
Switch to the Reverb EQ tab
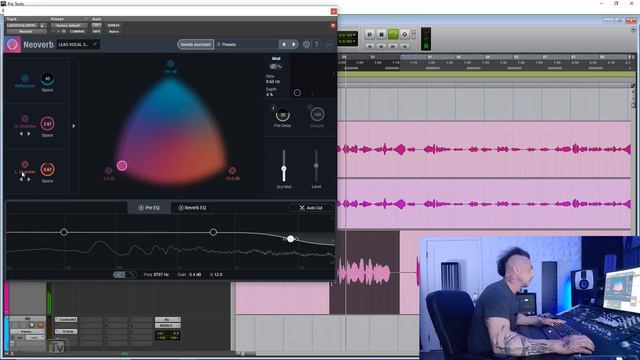point(192,208)
